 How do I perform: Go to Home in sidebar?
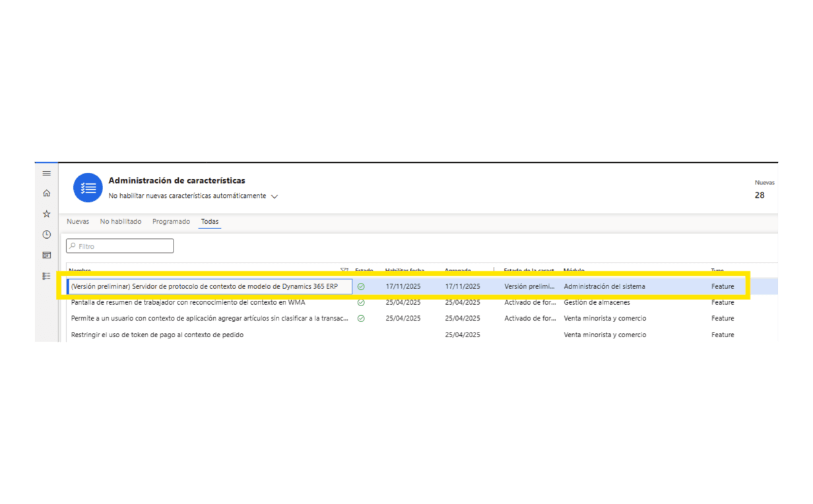click(x=46, y=193)
